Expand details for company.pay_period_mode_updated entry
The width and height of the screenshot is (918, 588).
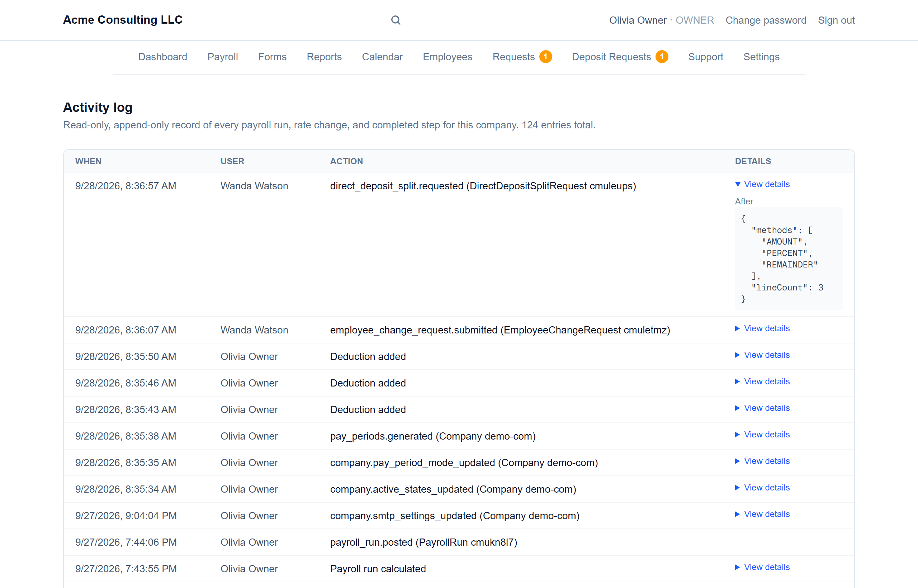click(762, 461)
